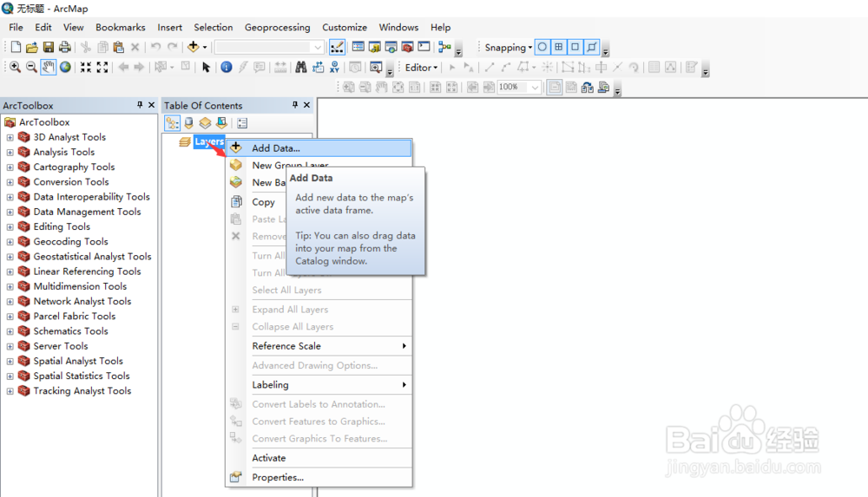Open the Selection menu
The height and width of the screenshot is (497, 868).
click(214, 27)
